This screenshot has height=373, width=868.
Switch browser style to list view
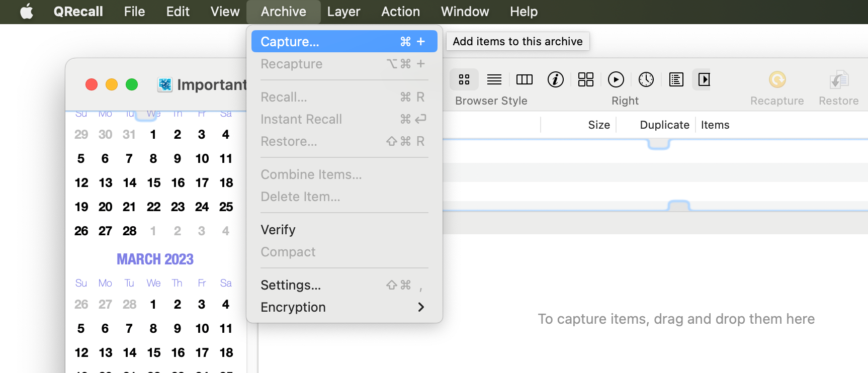click(x=494, y=79)
